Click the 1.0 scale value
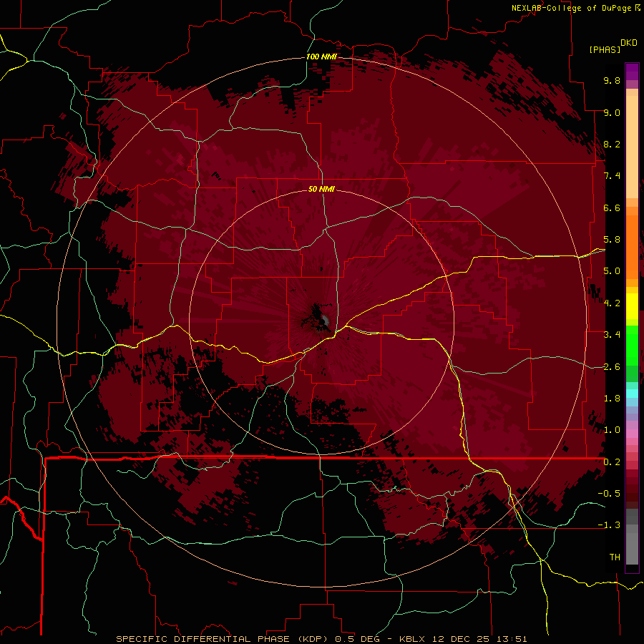Viewport: 644px width, 644px height. click(x=612, y=430)
